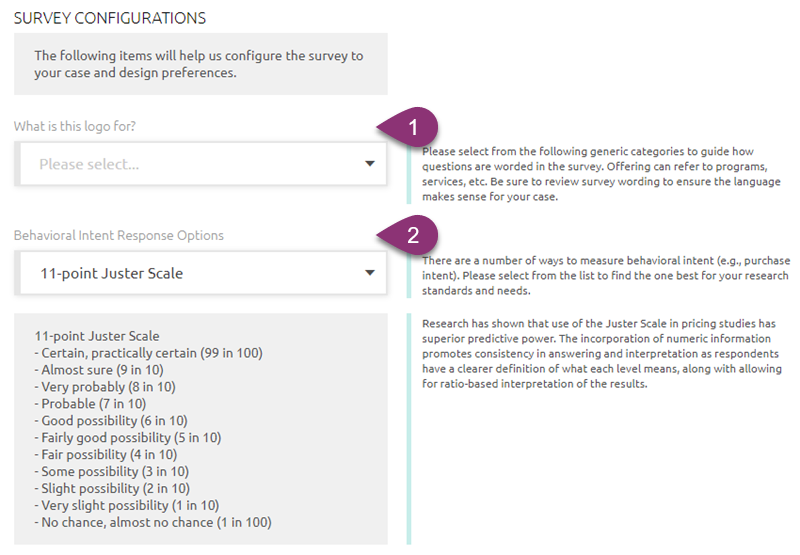Select the SURVEY CONFIGURATIONS heading
The height and width of the screenshot is (555, 800).
[x=110, y=18]
